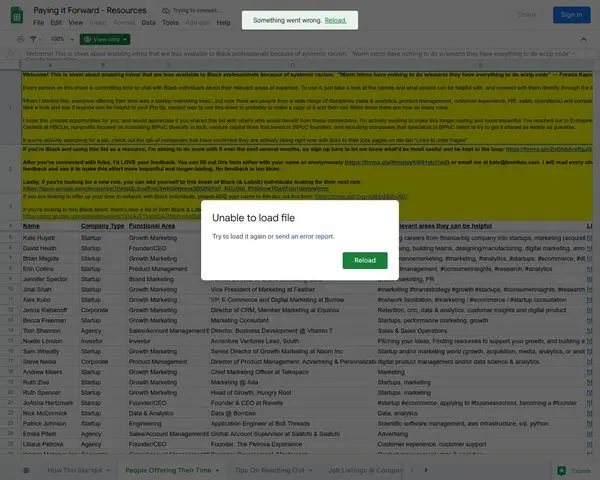Open the all sheets list icon
Screen dimensions: 600x480
[26, 470]
